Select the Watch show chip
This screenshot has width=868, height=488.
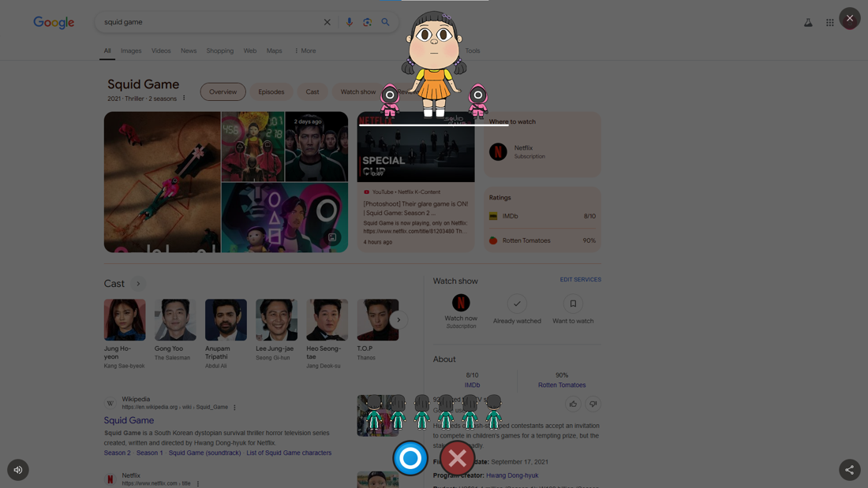pyautogui.click(x=357, y=92)
